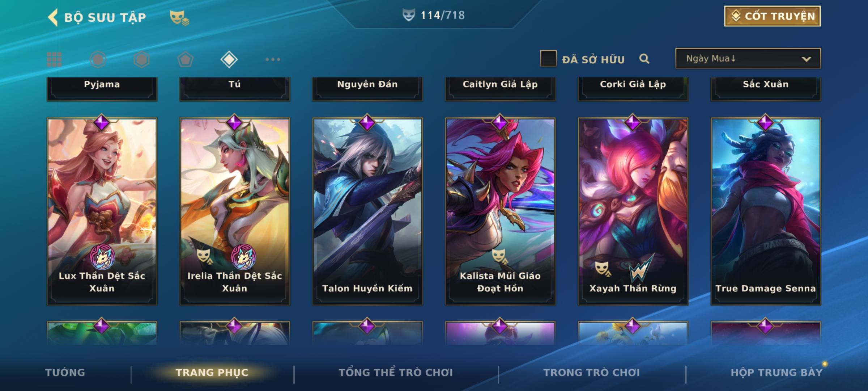Viewport: 868px width, 391px height.
Task: Select the all-skins grid filter icon
Action: click(54, 59)
